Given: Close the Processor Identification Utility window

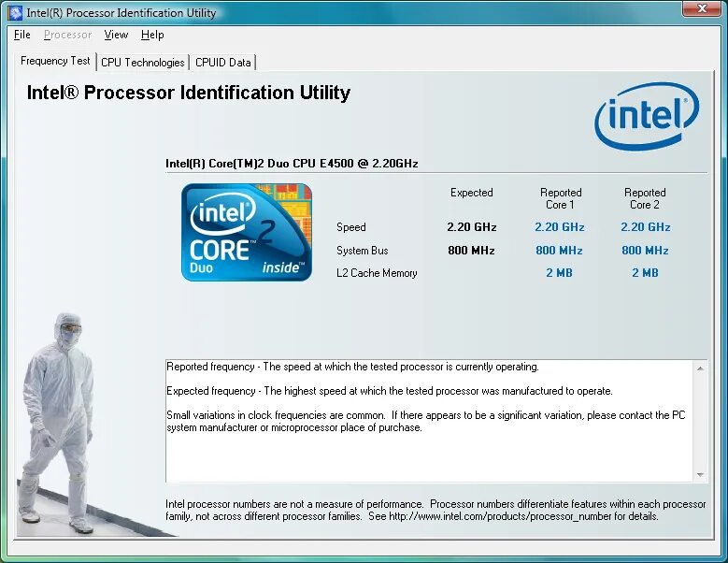Looking at the screenshot, I should (x=702, y=8).
